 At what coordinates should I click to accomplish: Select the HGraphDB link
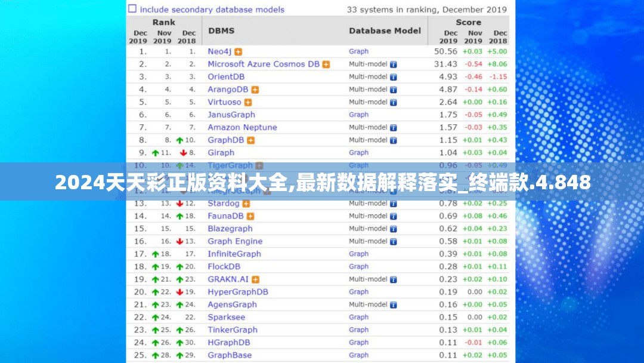click(x=229, y=343)
